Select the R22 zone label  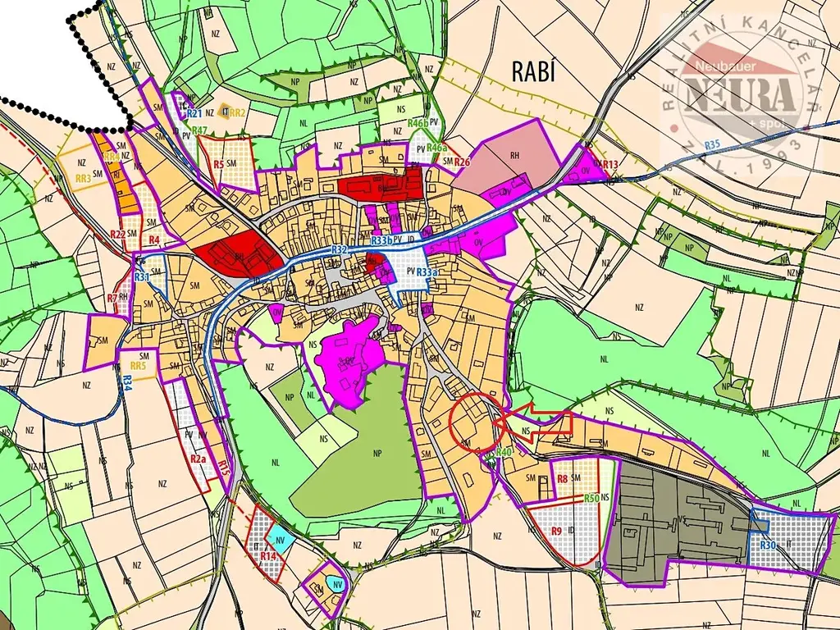117,235
